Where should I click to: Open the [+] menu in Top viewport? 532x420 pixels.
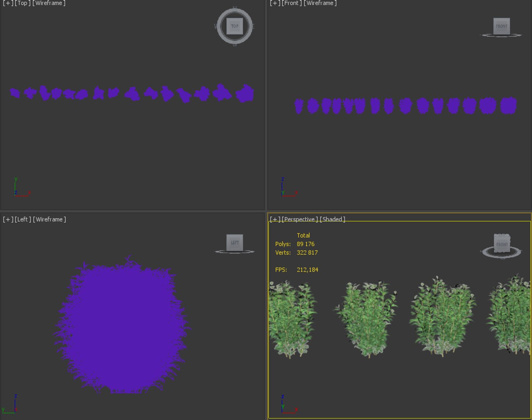[8, 3]
